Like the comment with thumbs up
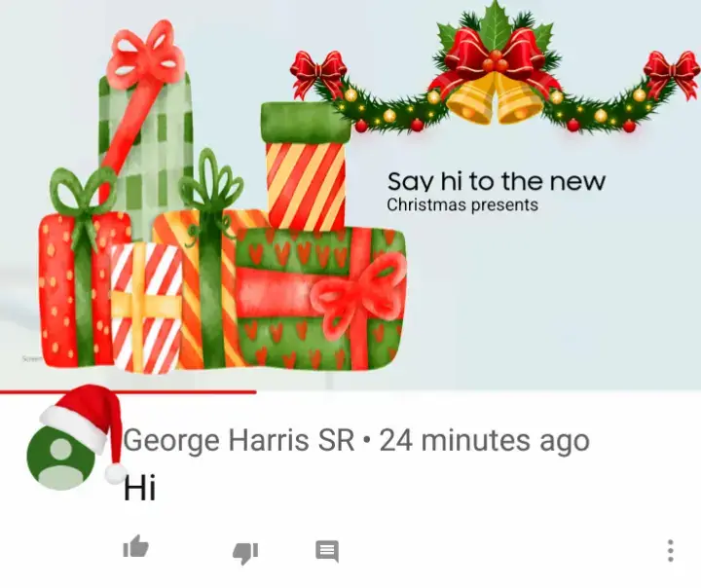 coord(135,547)
